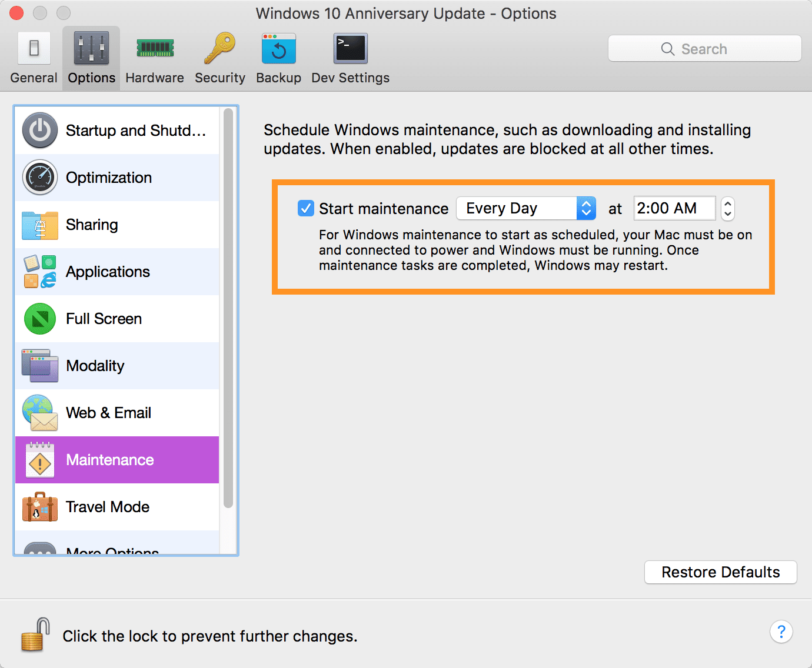Select Modality label in sidebar list

pos(95,366)
